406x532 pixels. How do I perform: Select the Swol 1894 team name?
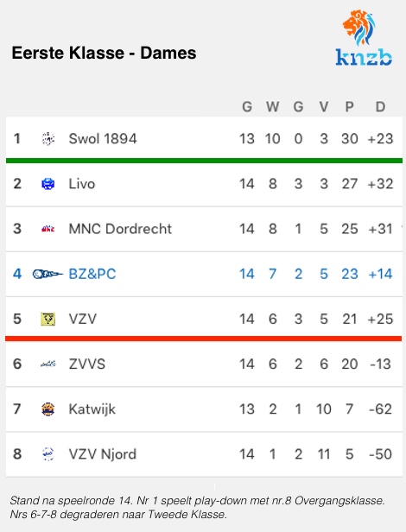(103, 139)
